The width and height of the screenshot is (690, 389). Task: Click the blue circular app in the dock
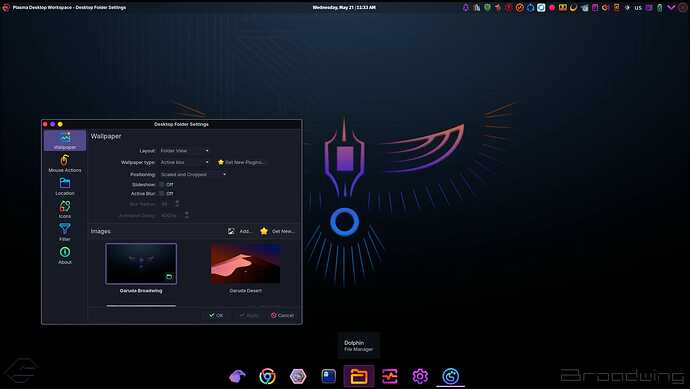[x=451, y=376]
